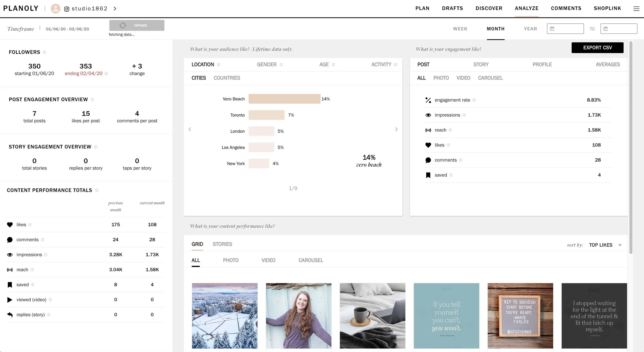Switch location view to COUNTRIES

pos(227,78)
